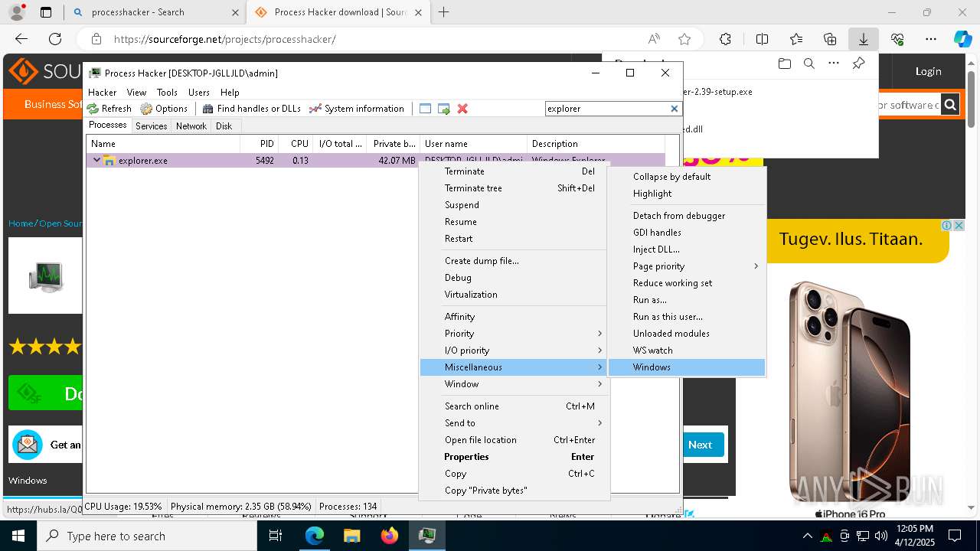Choose Detach from debugger
This screenshot has height=551, width=980.
pos(687,216)
